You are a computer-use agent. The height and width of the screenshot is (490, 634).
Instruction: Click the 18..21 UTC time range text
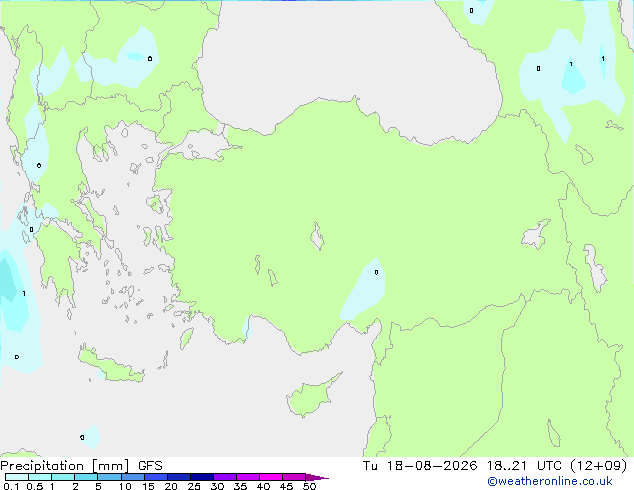[x=524, y=466]
